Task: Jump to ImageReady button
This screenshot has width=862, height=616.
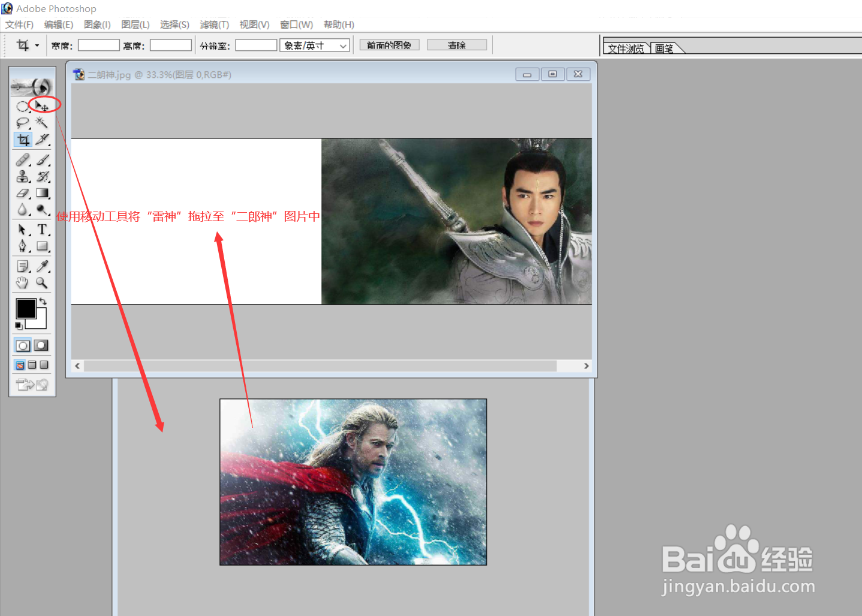Action: (x=32, y=385)
